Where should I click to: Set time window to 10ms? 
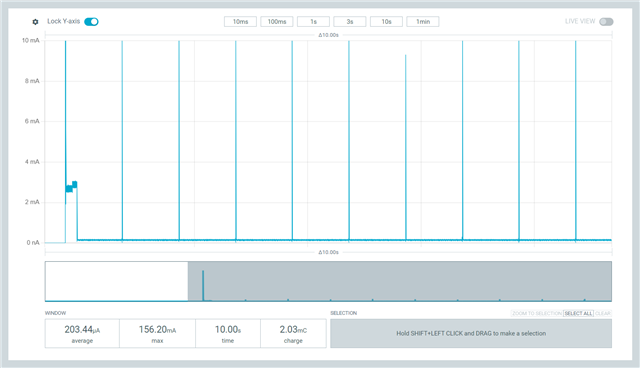coord(240,22)
